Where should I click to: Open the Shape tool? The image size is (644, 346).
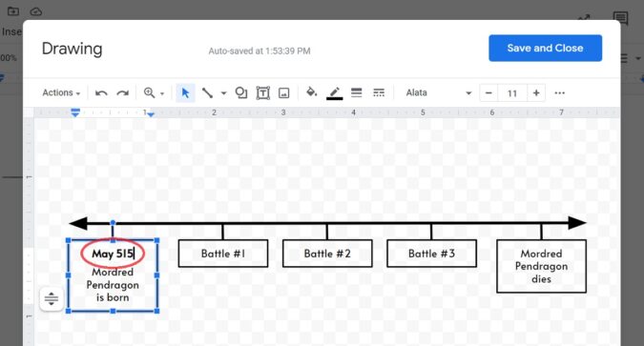point(241,92)
